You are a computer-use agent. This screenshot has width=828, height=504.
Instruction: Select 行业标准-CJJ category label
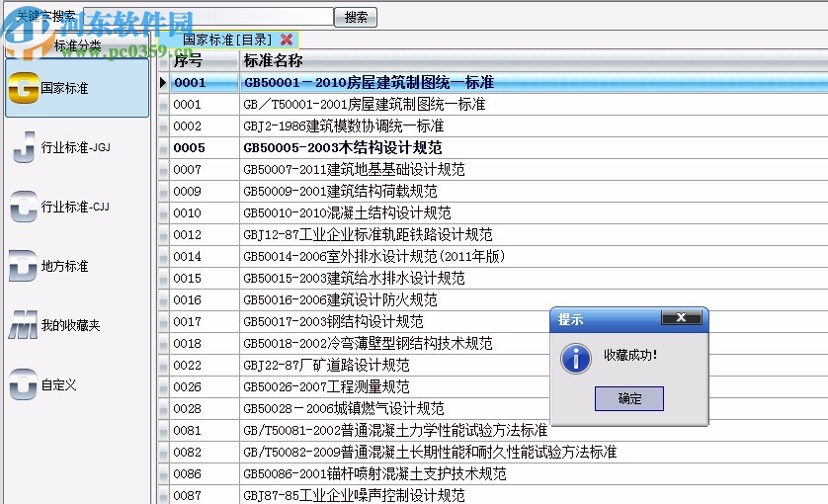[x=75, y=207]
